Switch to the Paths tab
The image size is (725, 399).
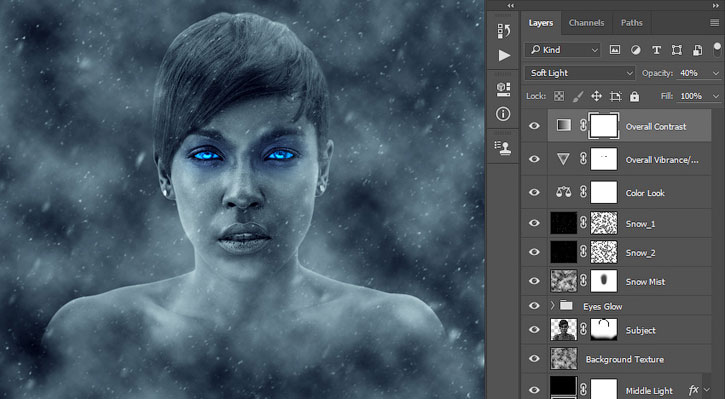(x=632, y=23)
